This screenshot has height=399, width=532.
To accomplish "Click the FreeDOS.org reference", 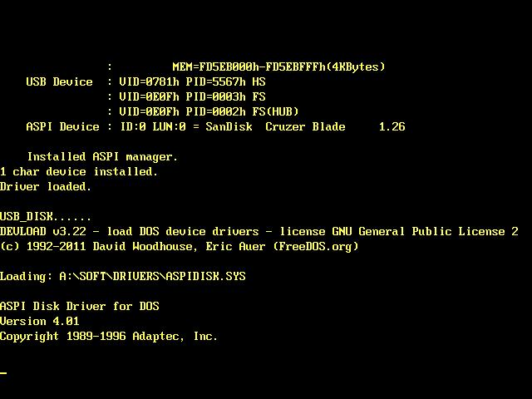I will [316, 246].
